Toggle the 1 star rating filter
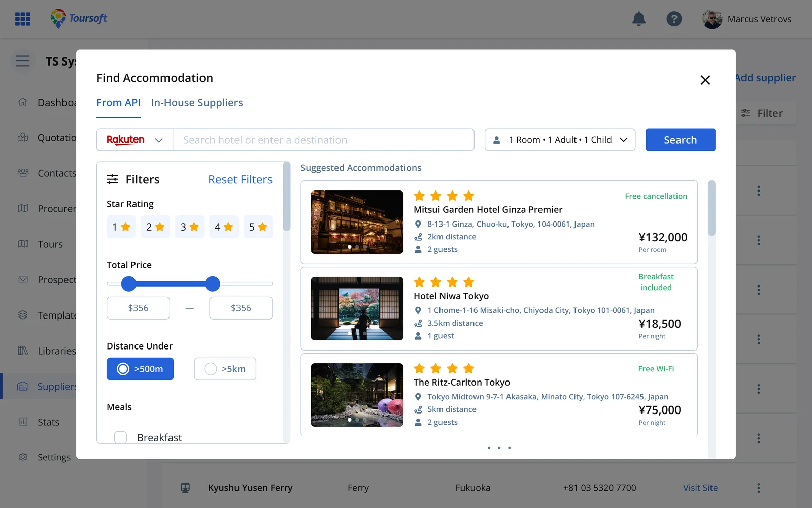812x508 pixels. tap(121, 227)
